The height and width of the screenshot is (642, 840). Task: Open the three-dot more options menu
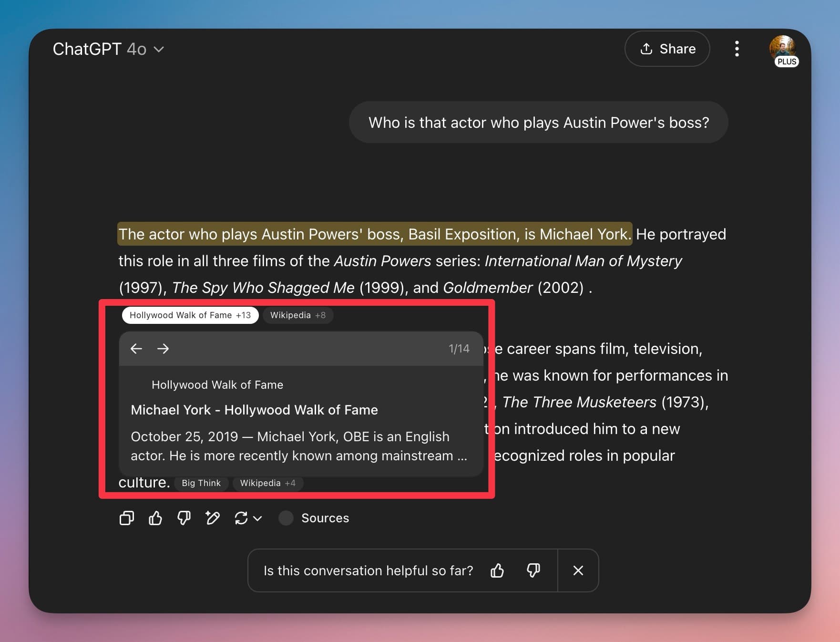coord(737,49)
